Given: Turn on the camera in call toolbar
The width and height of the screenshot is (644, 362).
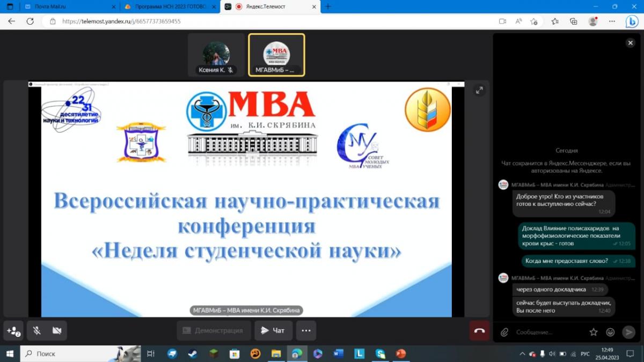Looking at the screenshot, I should tap(57, 331).
